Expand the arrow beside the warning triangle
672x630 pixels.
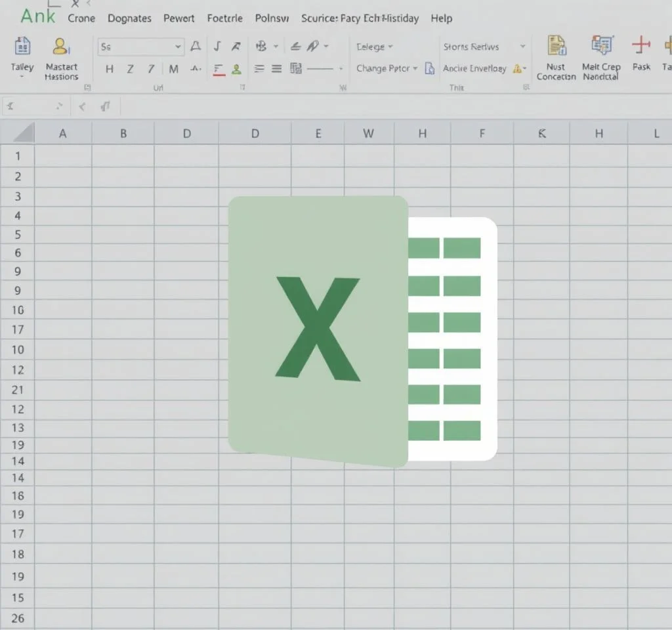coord(524,68)
